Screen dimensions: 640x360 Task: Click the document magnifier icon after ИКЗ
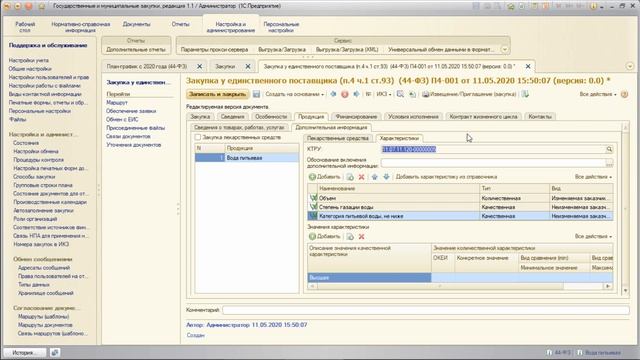point(400,94)
